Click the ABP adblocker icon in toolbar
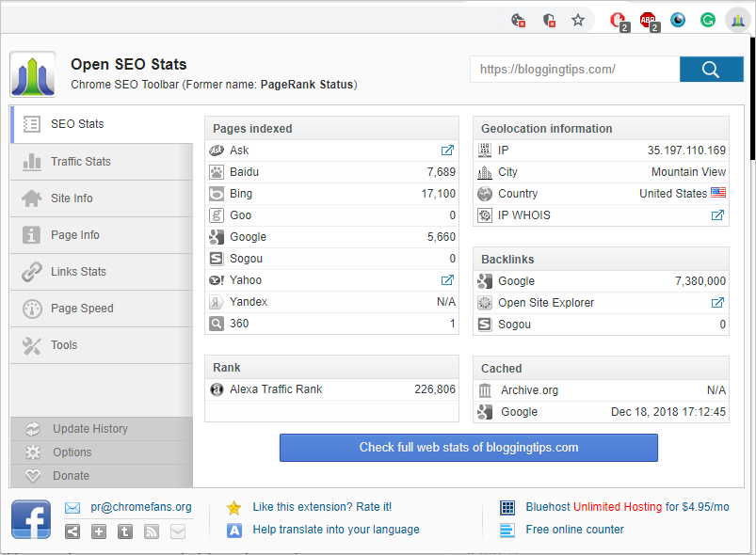This screenshot has width=756, height=555. click(x=646, y=19)
